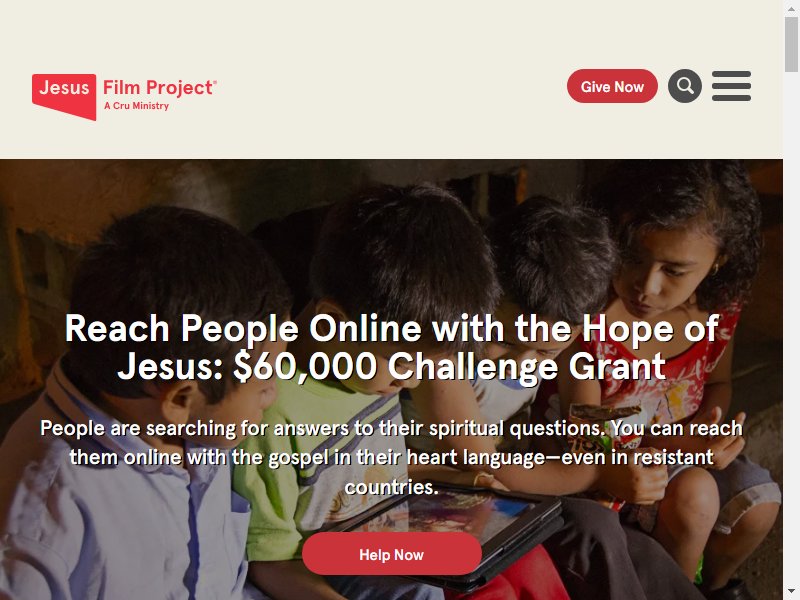This screenshot has height=600, width=800.
Task: Click the $60,000 Challenge Grant headline line
Action: click(391, 366)
